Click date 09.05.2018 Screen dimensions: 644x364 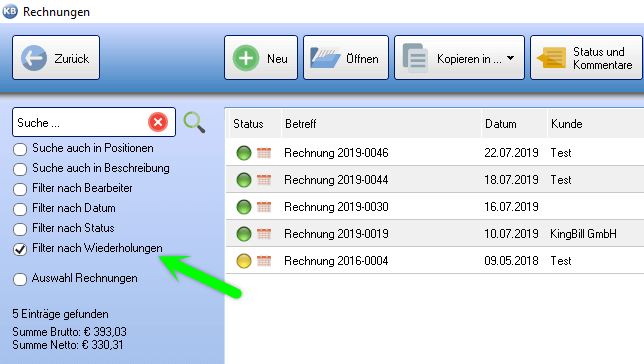pos(511,261)
